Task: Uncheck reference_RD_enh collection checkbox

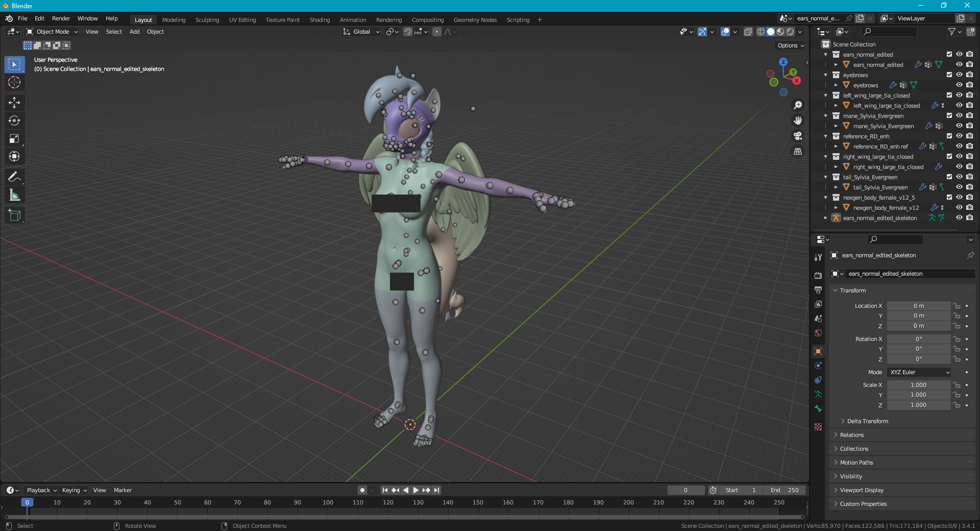Action: tap(949, 136)
